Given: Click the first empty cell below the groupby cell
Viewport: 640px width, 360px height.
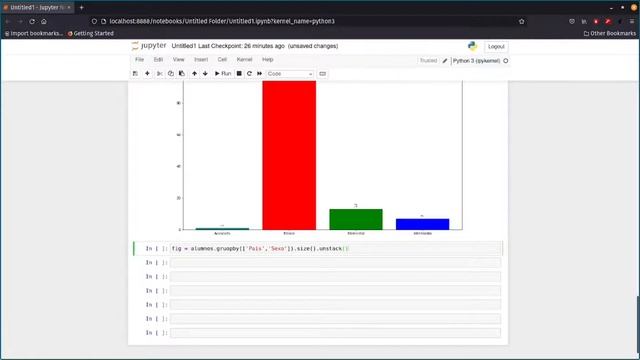Looking at the screenshot, I should click(x=336, y=262).
